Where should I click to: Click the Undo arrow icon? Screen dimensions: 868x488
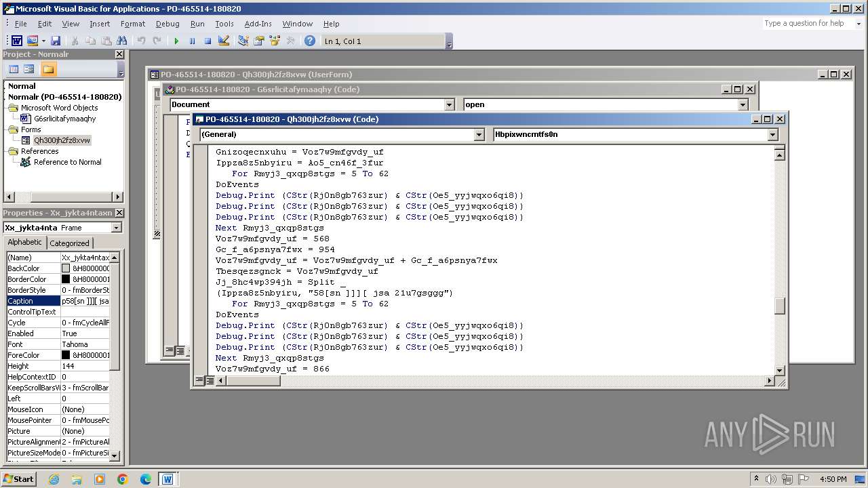pyautogui.click(x=141, y=41)
